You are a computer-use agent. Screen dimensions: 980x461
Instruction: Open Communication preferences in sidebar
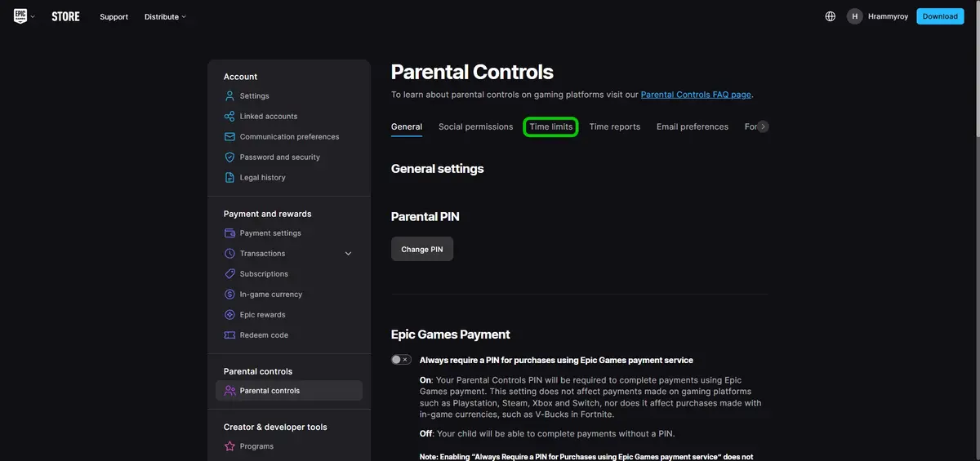289,137
